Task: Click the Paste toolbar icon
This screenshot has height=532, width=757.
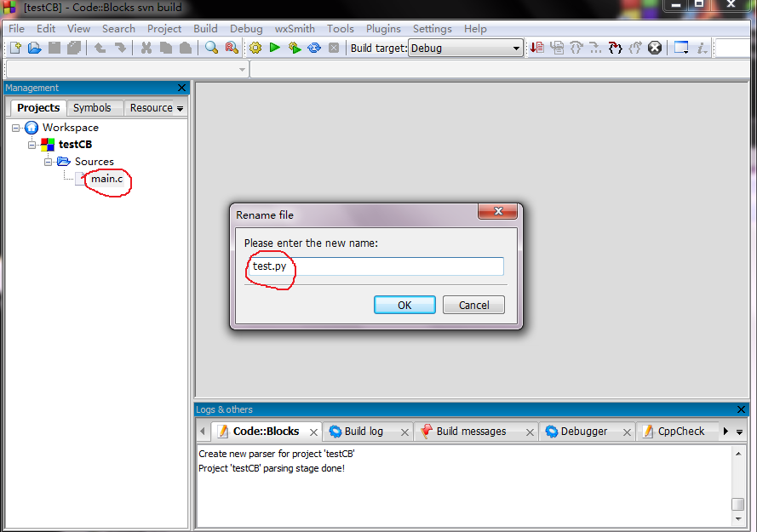Action: (186, 48)
